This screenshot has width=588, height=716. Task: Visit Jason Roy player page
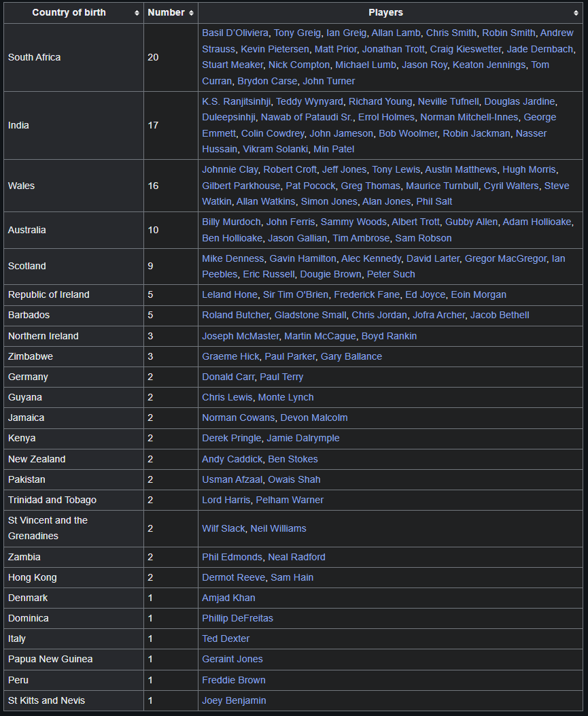425,65
